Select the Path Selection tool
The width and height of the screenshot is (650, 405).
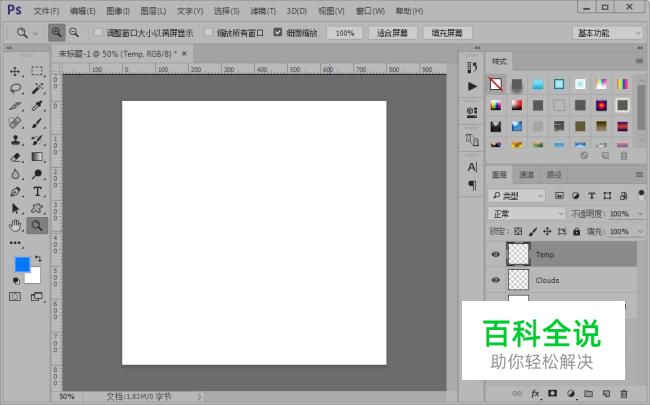click(x=15, y=209)
